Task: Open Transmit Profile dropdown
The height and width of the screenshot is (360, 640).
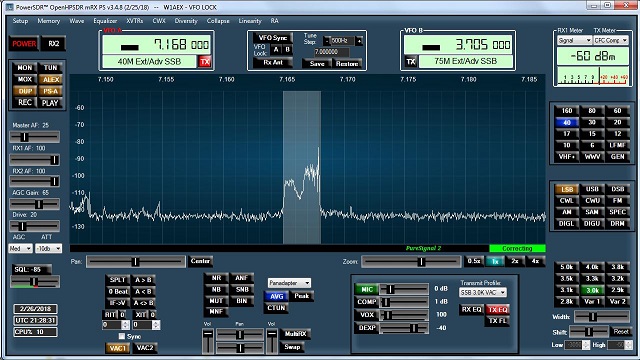Action: 483,292
